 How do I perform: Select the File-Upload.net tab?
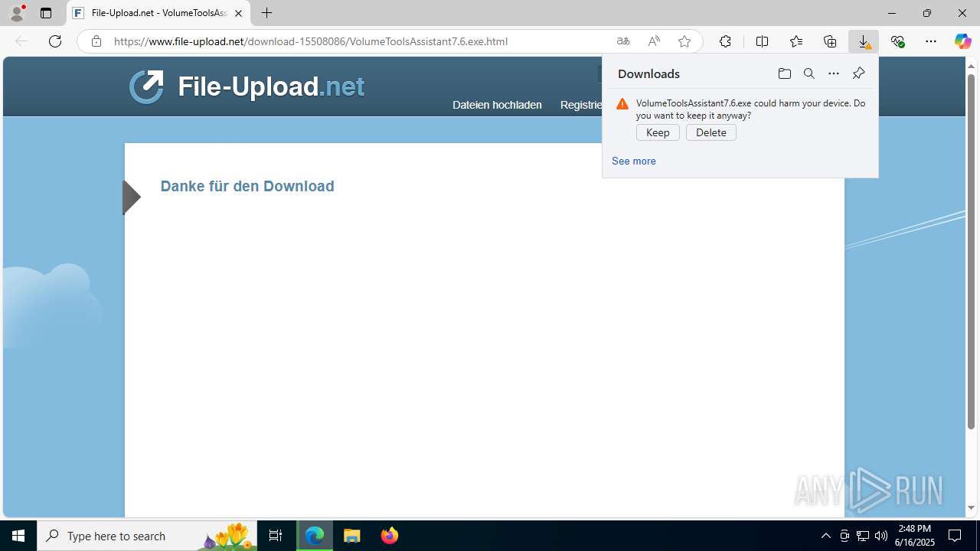(158, 13)
